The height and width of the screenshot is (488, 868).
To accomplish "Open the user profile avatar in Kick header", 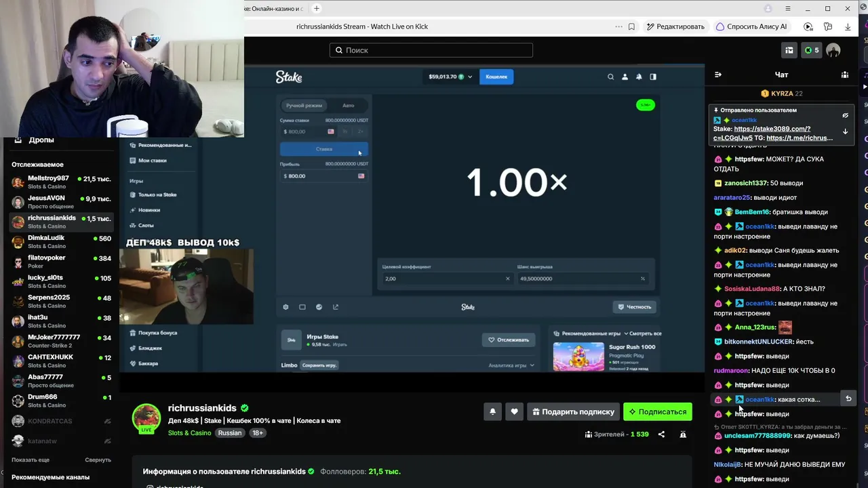I will (x=833, y=50).
